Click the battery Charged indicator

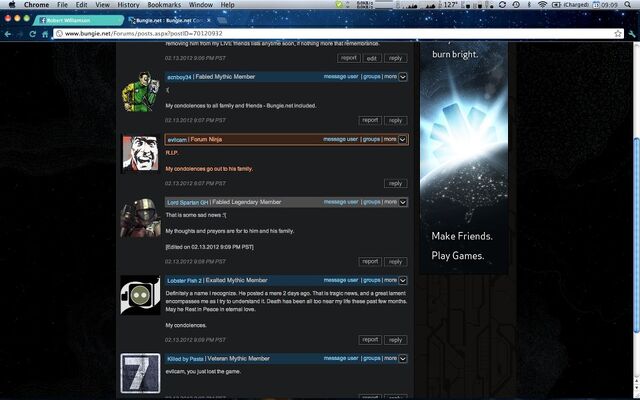(x=570, y=4)
